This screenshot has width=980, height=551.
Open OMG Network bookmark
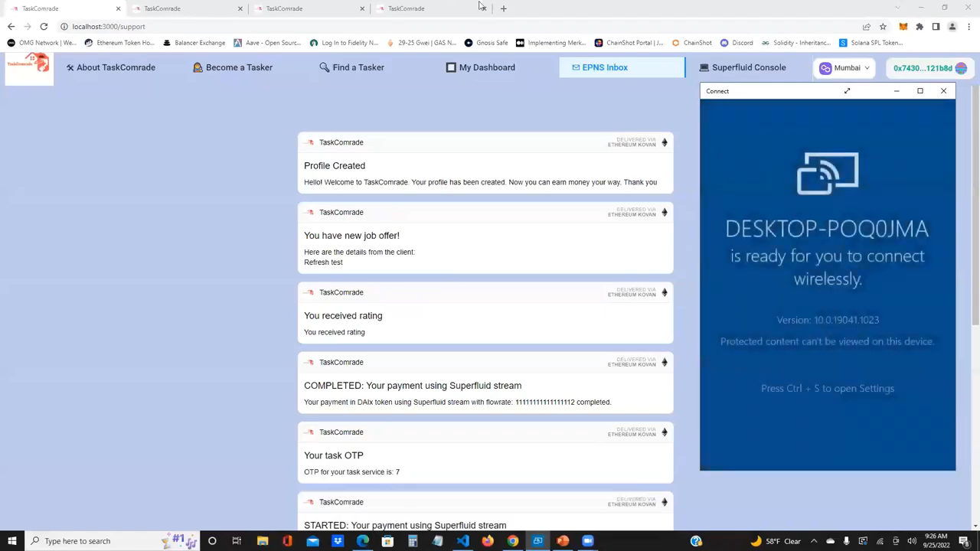click(x=42, y=43)
